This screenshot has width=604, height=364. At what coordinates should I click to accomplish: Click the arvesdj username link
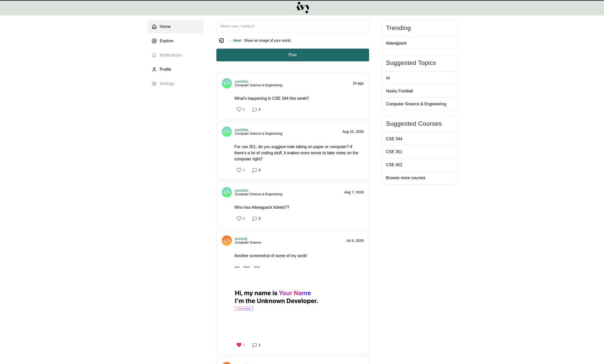[241, 239]
